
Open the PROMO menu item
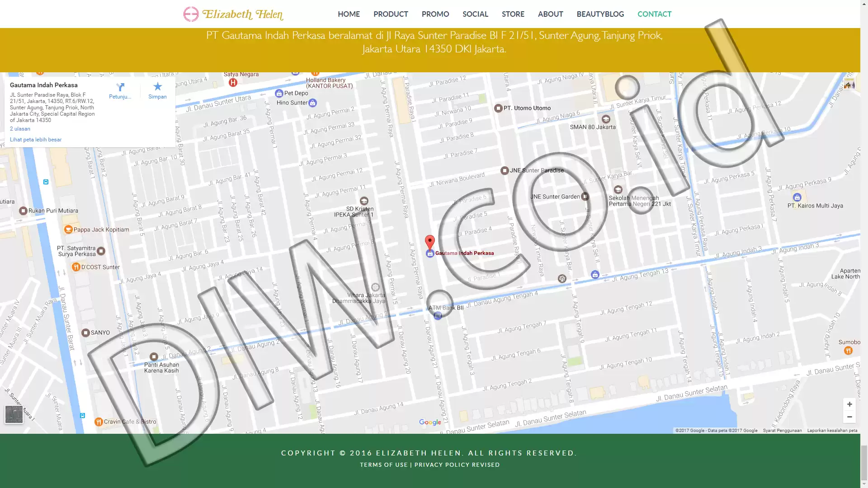click(x=435, y=14)
